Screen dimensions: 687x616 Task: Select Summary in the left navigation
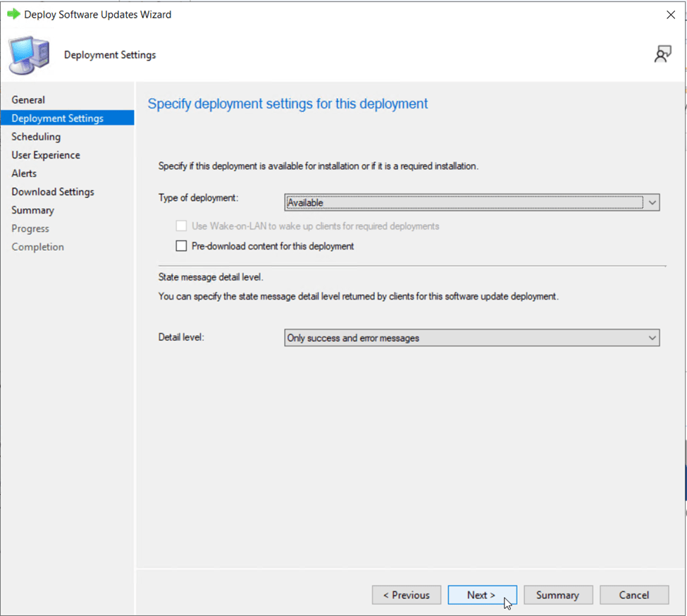click(x=32, y=210)
